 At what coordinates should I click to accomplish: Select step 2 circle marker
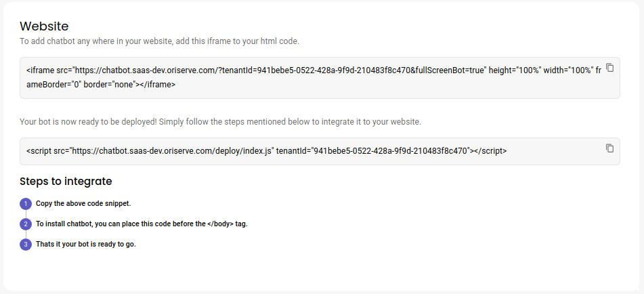[26, 224]
